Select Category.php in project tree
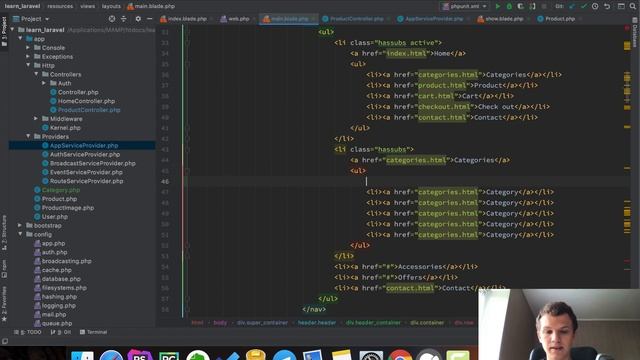 pyautogui.click(x=61, y=190)
